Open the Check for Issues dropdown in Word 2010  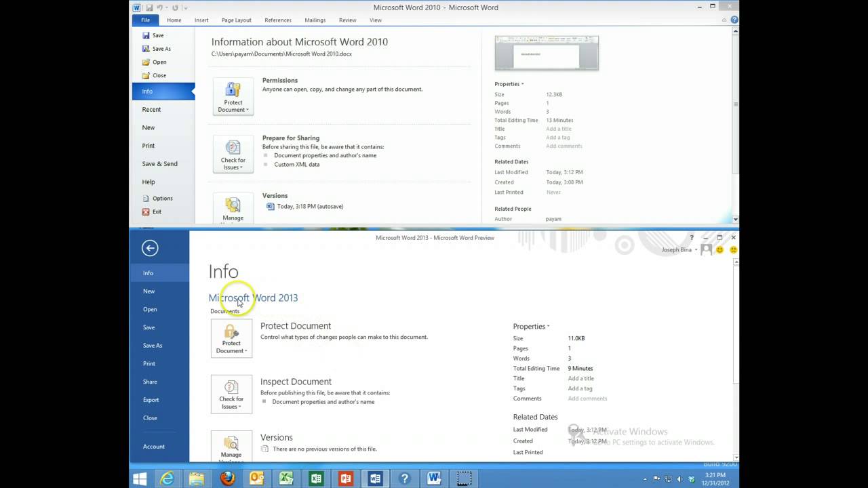233,154
